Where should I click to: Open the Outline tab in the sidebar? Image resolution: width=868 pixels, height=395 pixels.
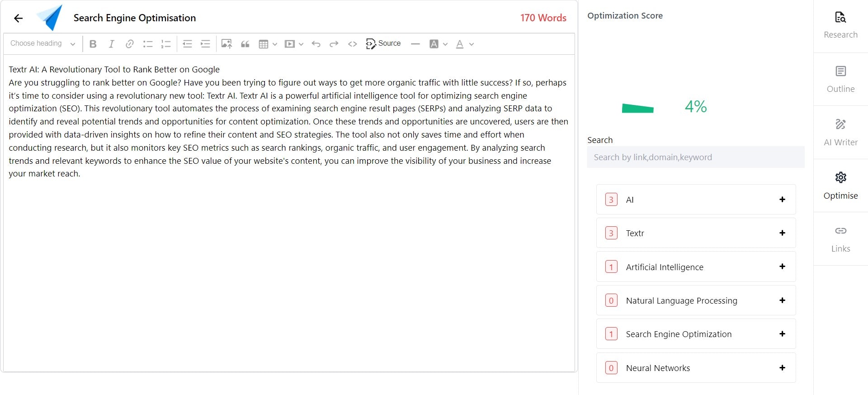click(x=840, y=79)
